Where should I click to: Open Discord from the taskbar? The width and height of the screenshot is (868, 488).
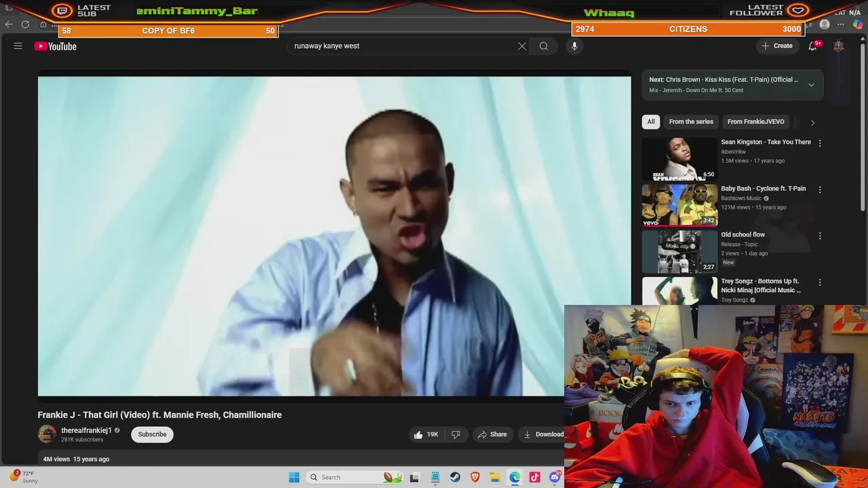tap(555, 477)
